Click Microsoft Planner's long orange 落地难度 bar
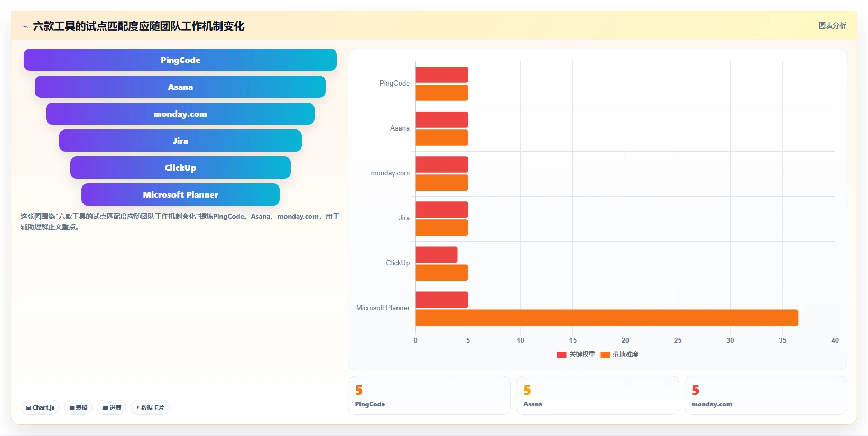 607,317
